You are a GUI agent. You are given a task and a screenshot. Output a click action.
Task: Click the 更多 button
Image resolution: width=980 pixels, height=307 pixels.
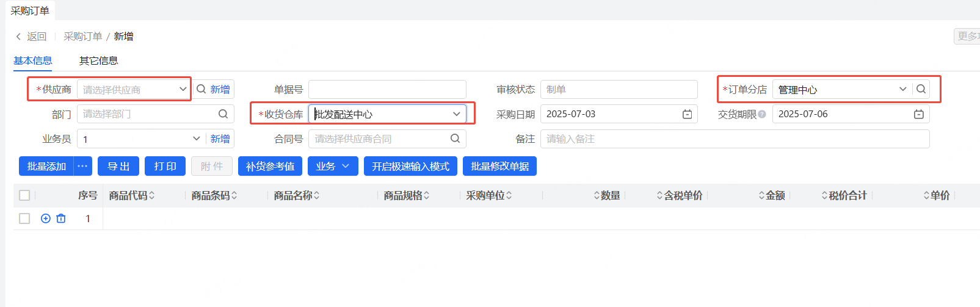click(967, 36)
